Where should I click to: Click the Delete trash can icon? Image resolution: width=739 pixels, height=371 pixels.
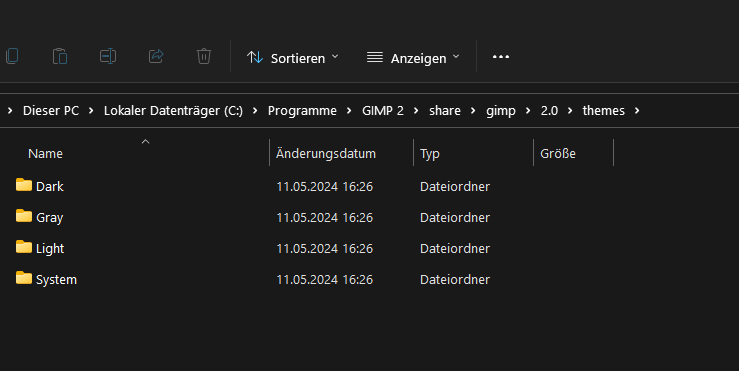[204, 56]
